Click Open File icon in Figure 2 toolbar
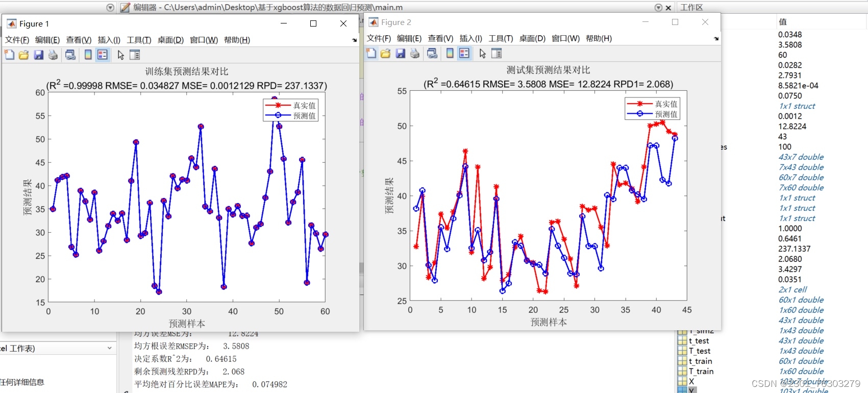868x393 pixels. pos(385,53)
